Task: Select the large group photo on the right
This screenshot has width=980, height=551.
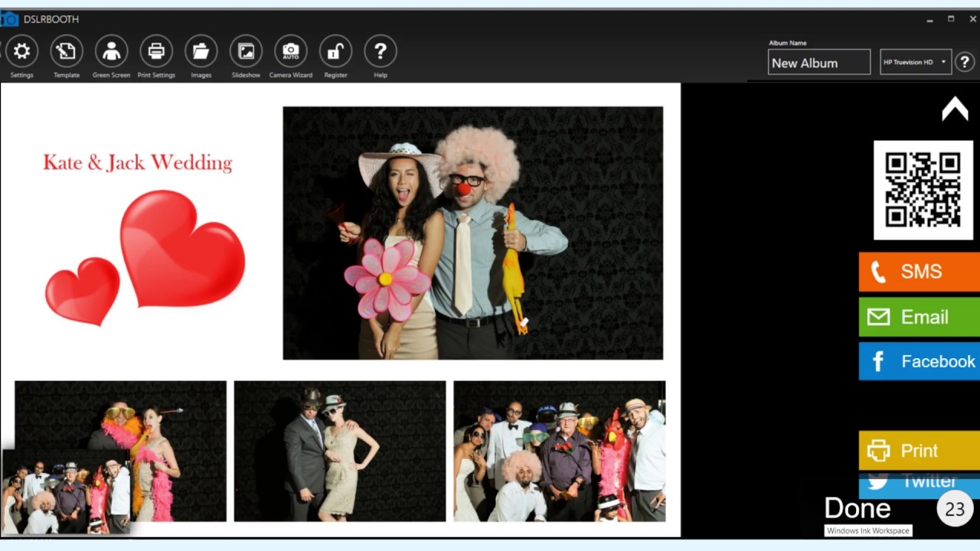Action: click(560, 452)
